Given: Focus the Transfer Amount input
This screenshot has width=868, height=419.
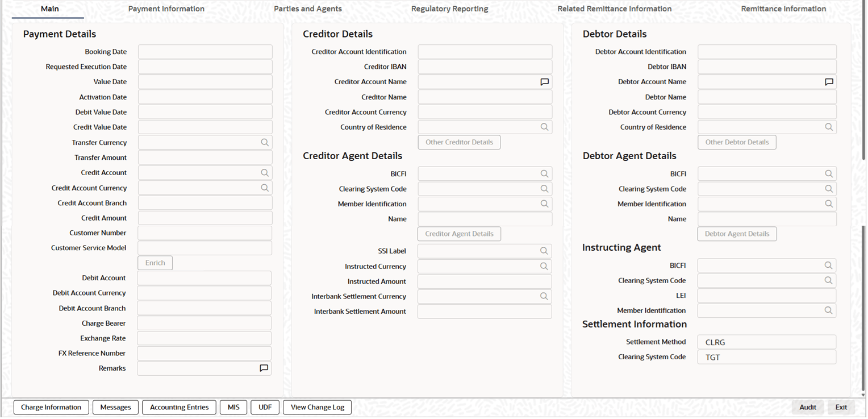Looking at the screenshot, I should pos(205,157).
